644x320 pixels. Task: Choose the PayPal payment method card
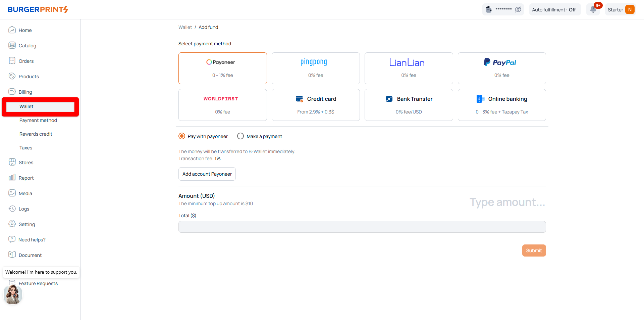[x=501, y=68]
